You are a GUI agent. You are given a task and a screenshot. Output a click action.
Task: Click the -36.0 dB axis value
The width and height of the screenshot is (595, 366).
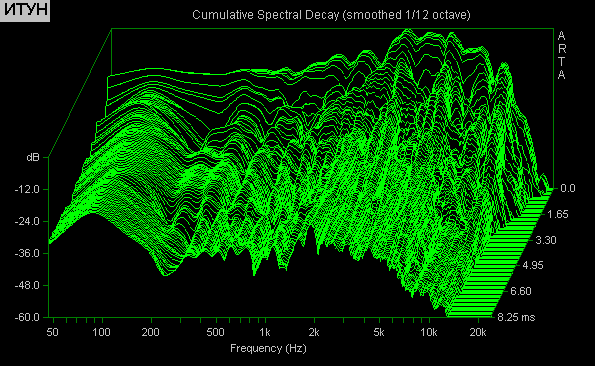click(27, 253)
